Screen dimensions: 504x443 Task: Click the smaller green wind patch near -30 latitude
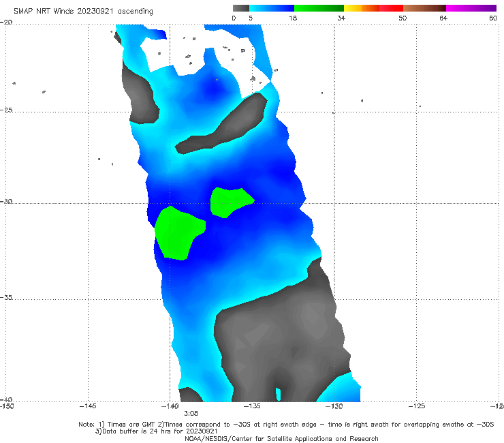[231, 202]
